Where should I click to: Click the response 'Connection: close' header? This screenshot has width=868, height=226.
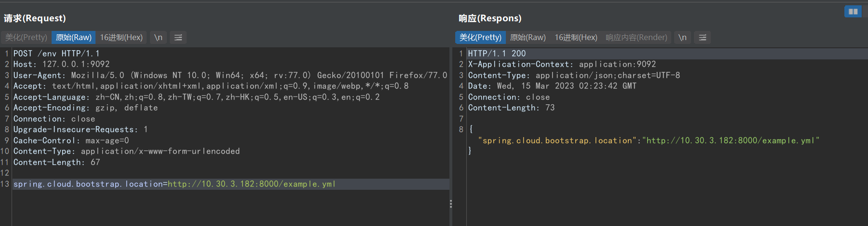509,97
